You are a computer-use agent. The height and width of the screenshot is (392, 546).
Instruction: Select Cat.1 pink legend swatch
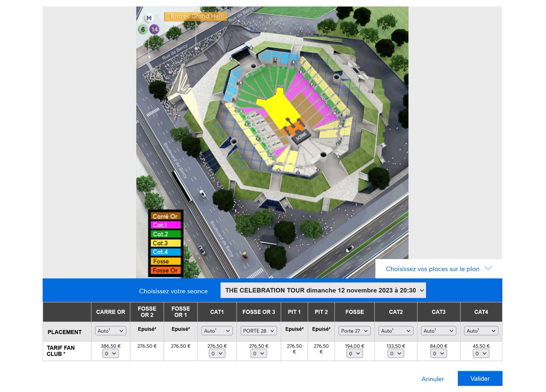pyautogui.click(x=166, y=225)
